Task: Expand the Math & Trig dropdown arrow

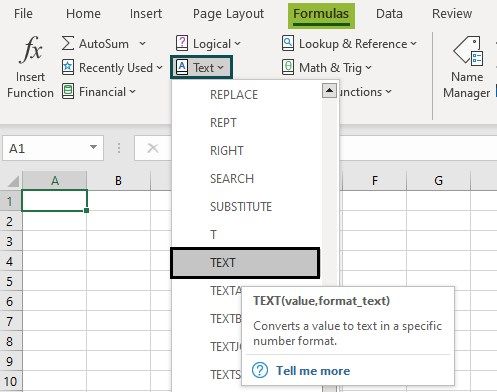Action: tap(368, 68)
